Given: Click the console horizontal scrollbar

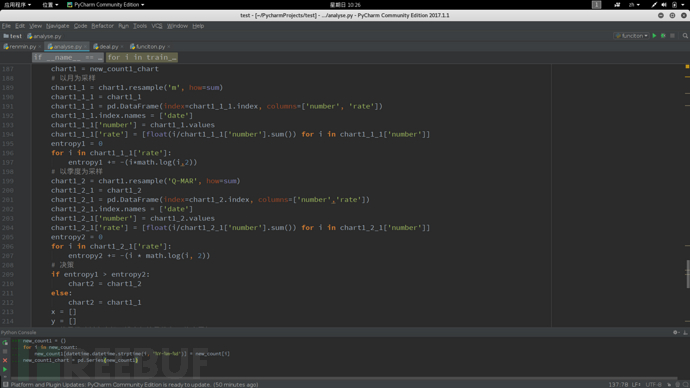Looking at the screenshot, I should coord(343,378).
